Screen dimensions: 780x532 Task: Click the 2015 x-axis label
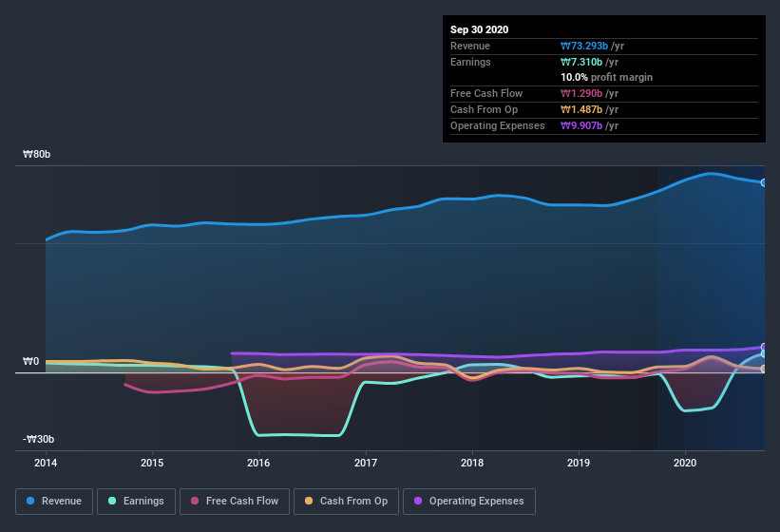pos(152,463)
